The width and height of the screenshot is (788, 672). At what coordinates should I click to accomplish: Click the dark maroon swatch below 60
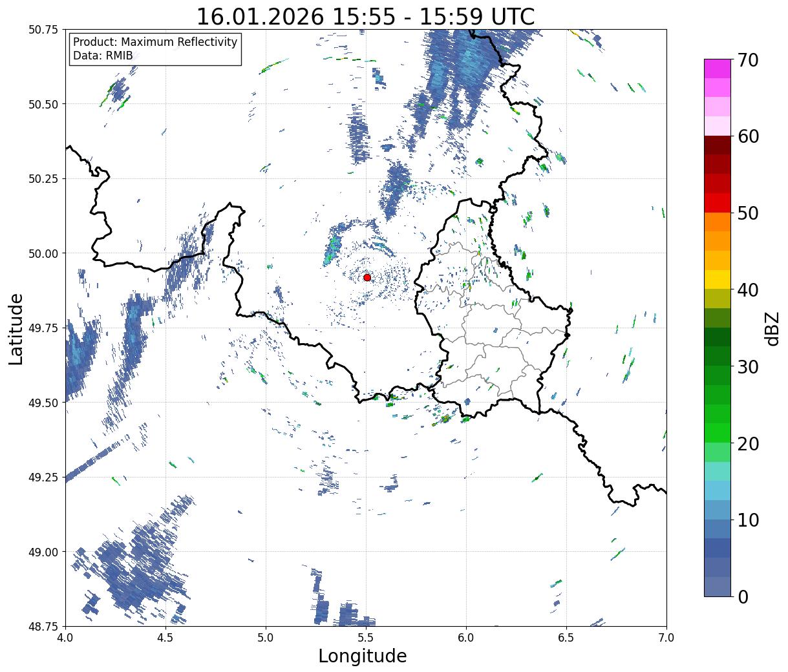(x=718, y=145)
